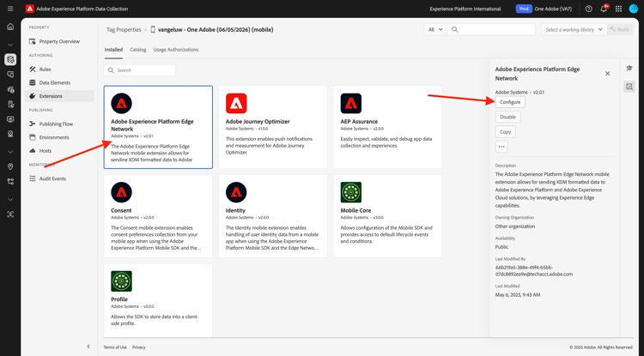Click the home icon in left rail

click(x=10, y=27)
